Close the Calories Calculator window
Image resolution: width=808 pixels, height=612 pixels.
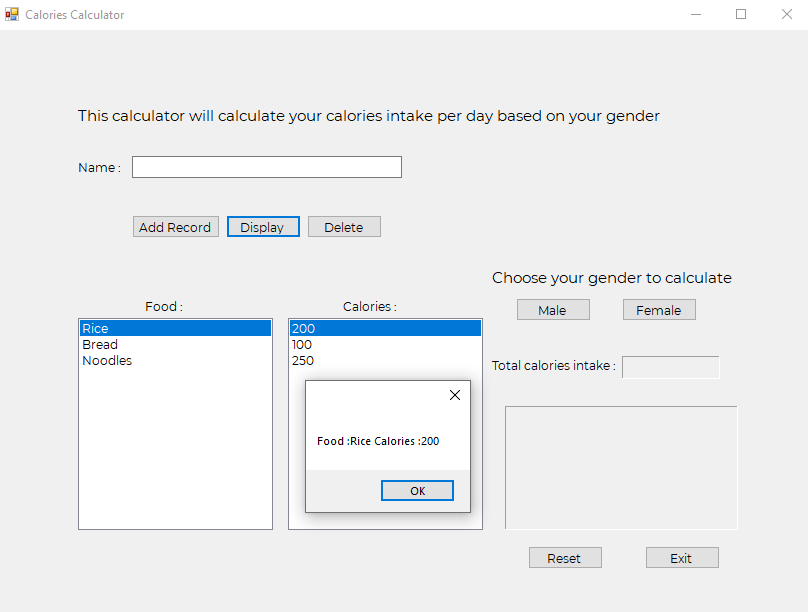tap(786, 14)
